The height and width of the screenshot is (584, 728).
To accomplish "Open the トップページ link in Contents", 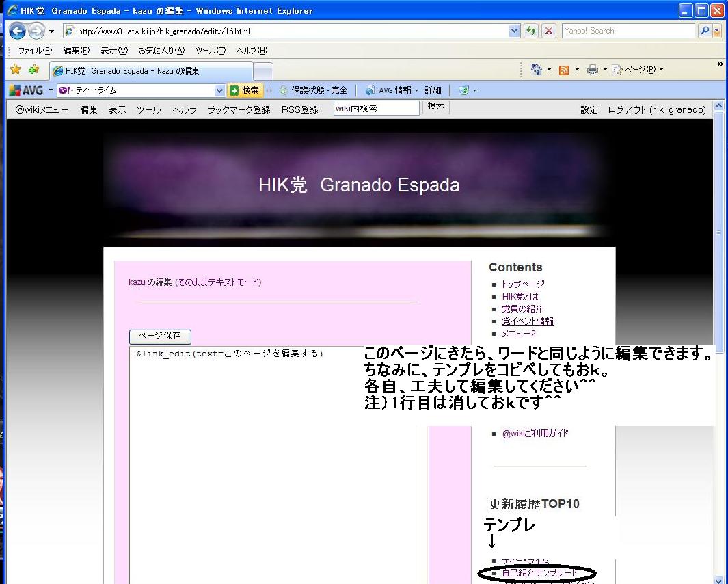I will pyautogui.click(x=523, y=284).
